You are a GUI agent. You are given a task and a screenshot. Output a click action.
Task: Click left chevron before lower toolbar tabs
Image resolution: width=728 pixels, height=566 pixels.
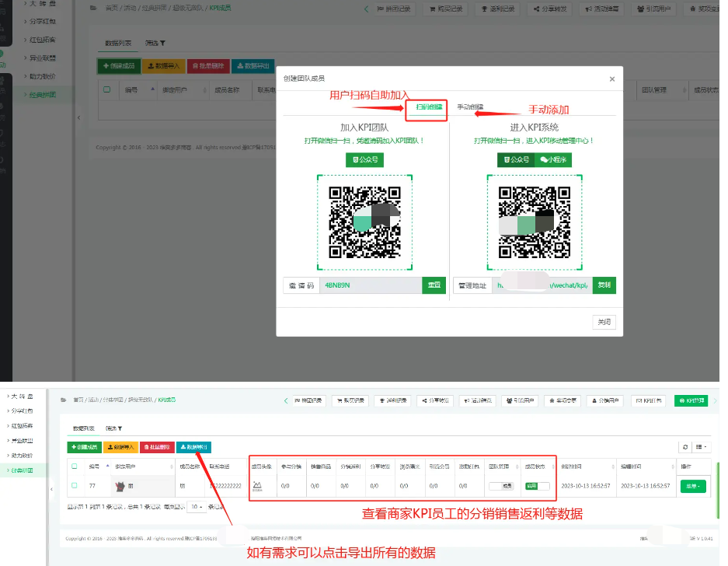point(286,400)
